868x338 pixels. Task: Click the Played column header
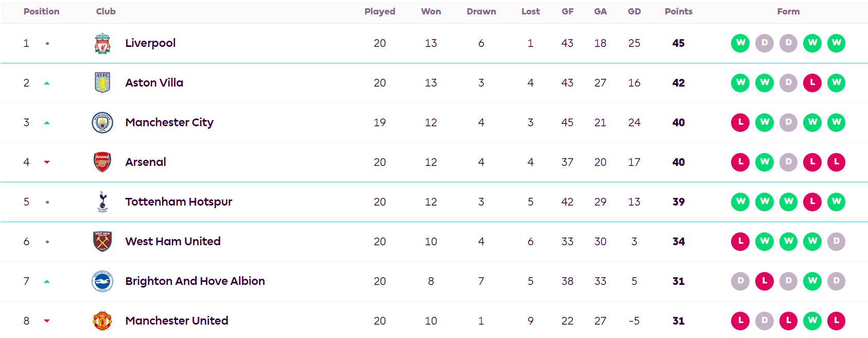point(379,11)
